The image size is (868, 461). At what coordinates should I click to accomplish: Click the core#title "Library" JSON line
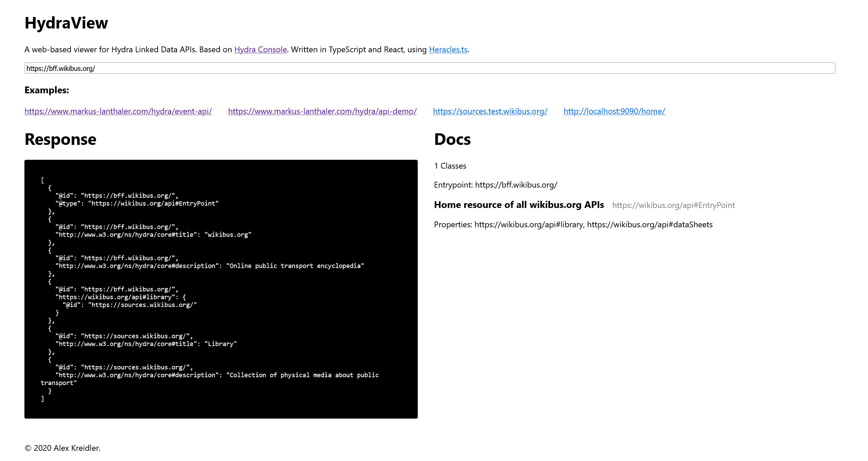tap(146, 344)
